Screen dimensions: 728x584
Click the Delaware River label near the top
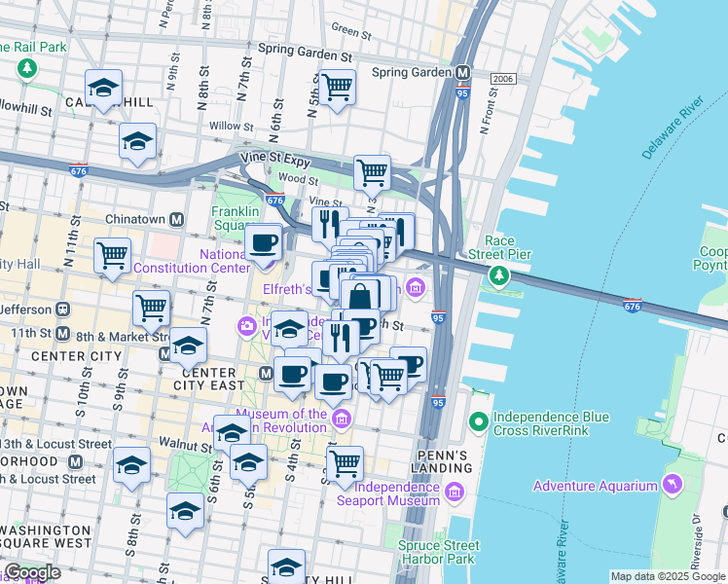(673, 128)
